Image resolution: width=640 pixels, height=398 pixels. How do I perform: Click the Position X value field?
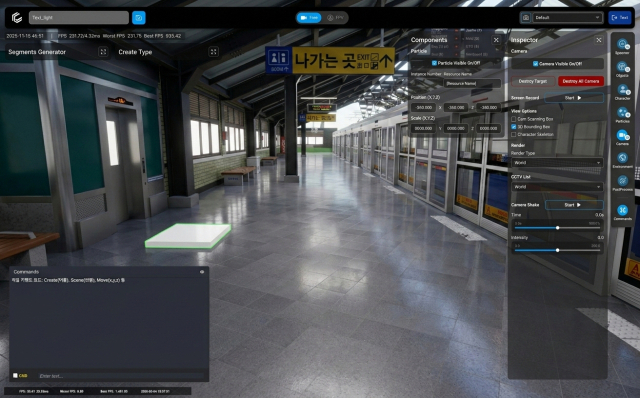click(x=423, y=107)
